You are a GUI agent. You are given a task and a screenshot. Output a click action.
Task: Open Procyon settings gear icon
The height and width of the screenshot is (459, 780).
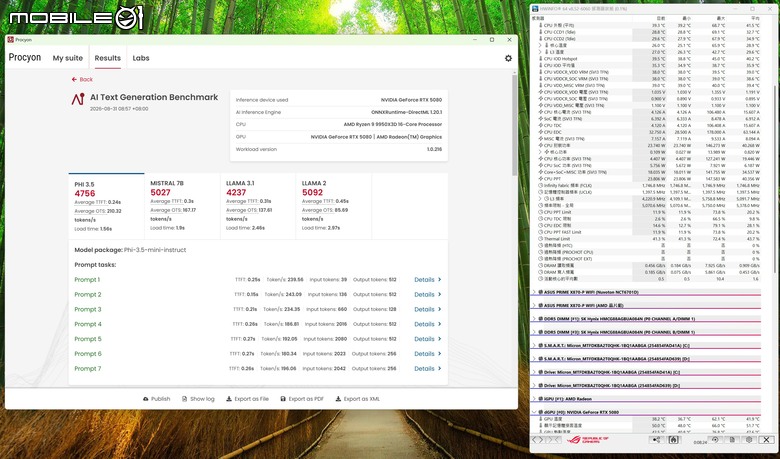pyautogui.click(x=508, y=58)
